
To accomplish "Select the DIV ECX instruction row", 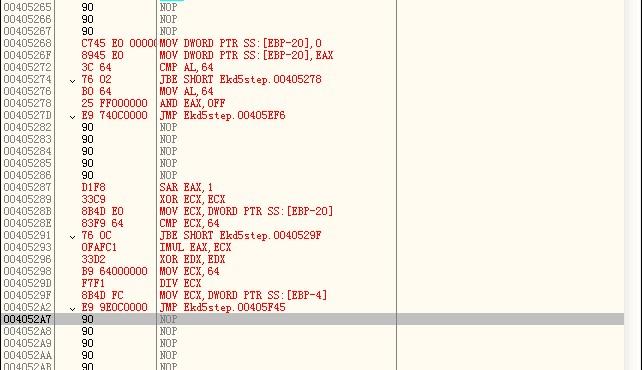I will 181,283.
